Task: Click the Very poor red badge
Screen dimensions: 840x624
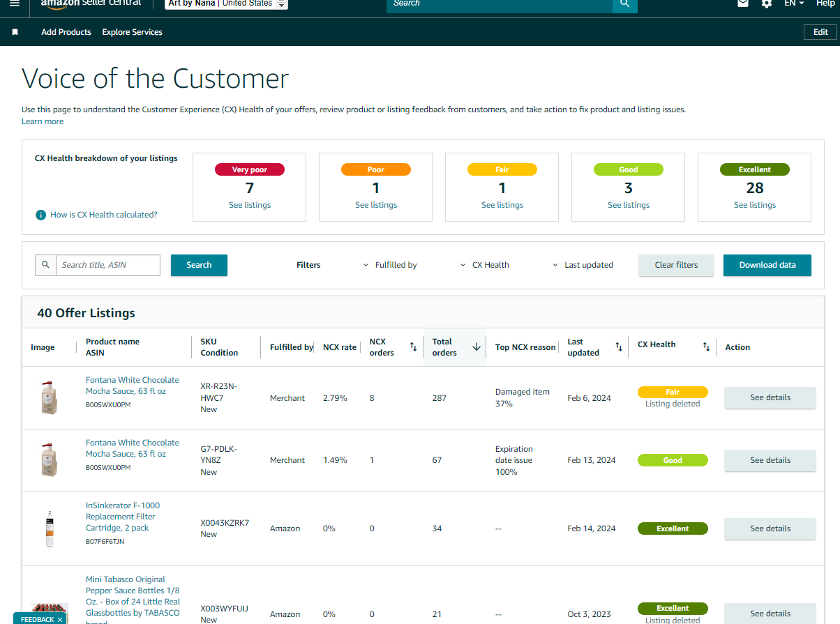Action: [x=250, y=169]
